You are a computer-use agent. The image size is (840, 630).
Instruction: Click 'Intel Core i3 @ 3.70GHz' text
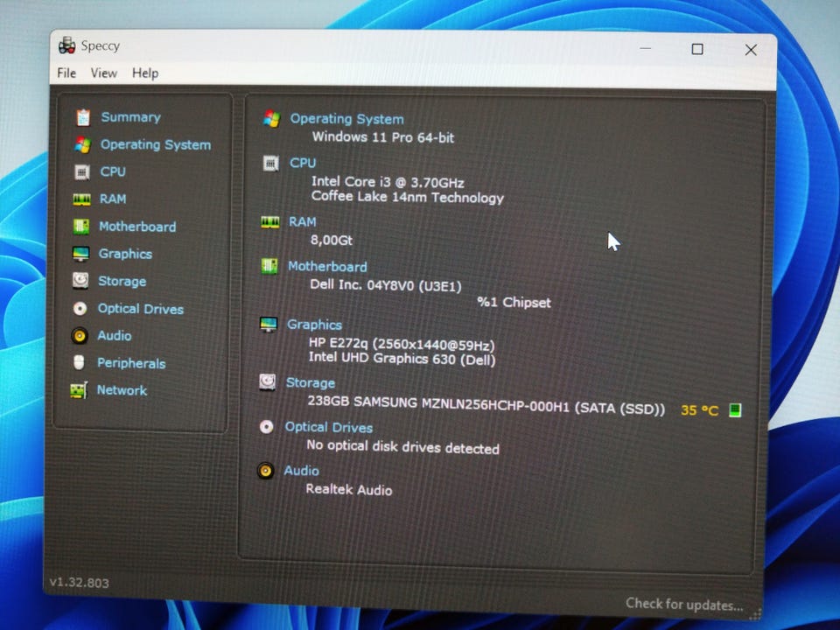[388, 182]
